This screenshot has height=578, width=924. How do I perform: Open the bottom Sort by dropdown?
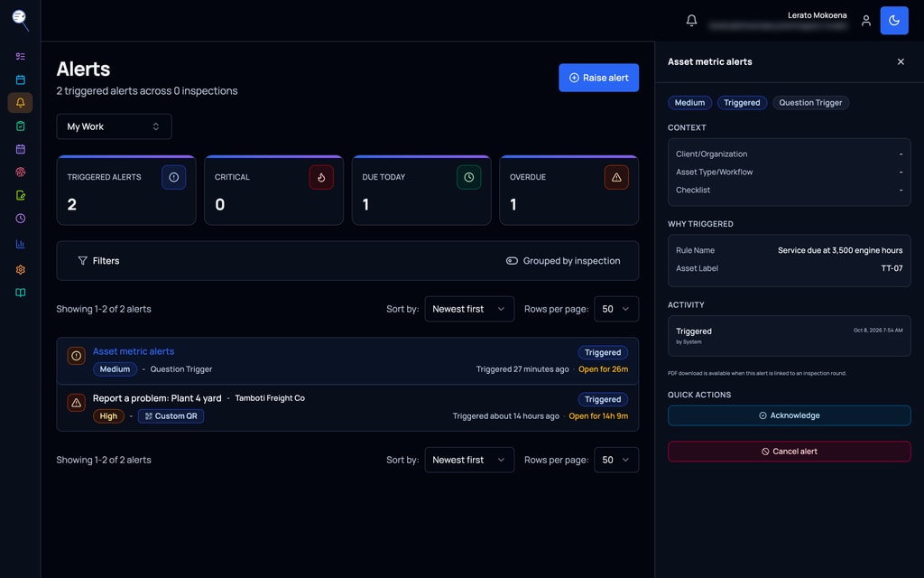(x=469, y=460)
